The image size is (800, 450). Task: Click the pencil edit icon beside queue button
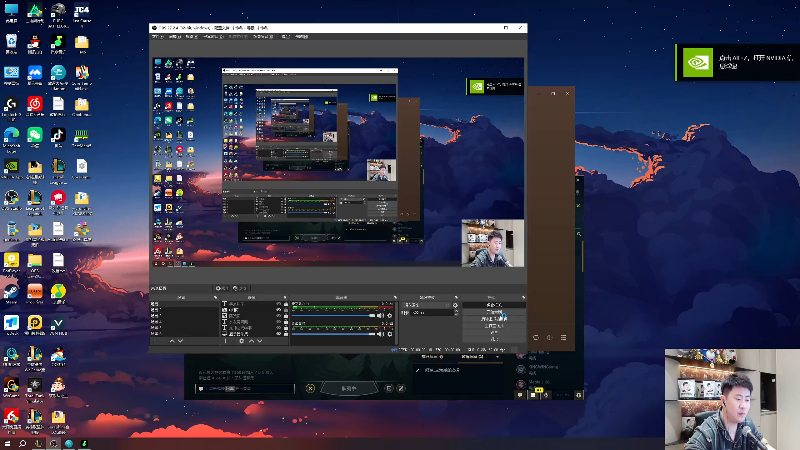point(401,388)
